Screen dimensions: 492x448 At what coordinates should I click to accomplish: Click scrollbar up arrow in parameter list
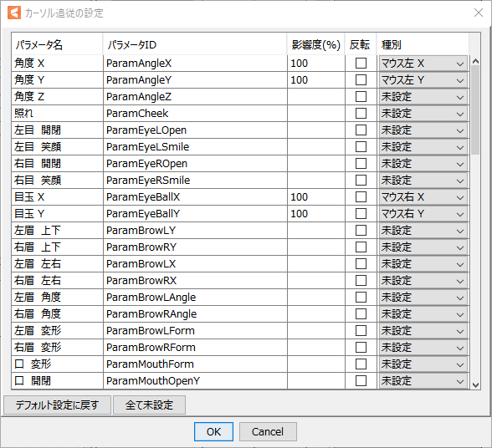click(x=475, y=62)
